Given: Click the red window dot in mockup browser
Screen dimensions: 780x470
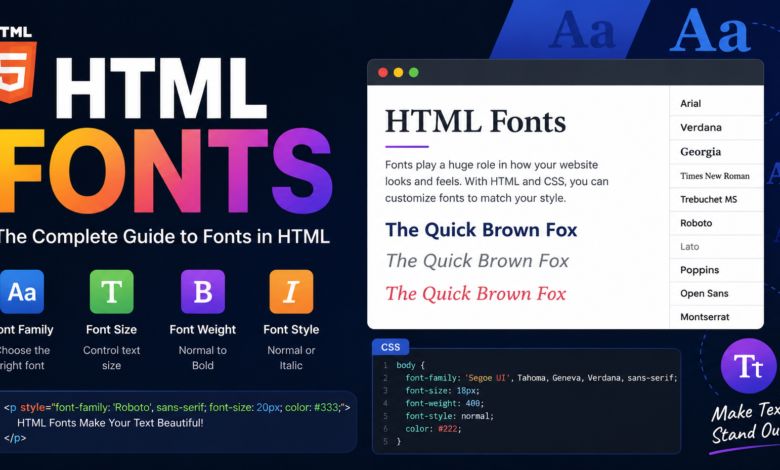Looking at the screenshot, I should click(383, 73).
